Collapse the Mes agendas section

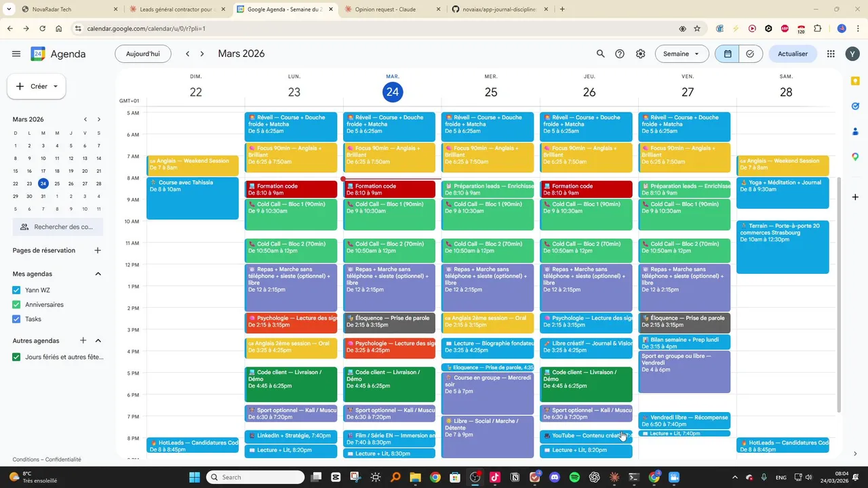point(98,274)
